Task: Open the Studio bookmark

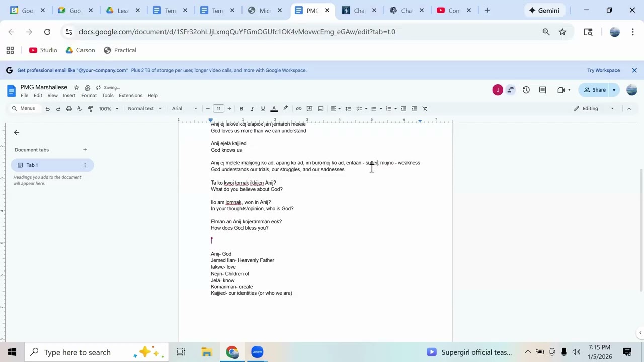Action: click(x=43, y=50)
